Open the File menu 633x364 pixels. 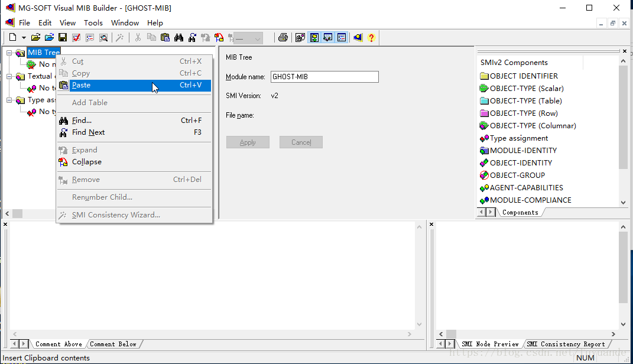pos(24,23)
